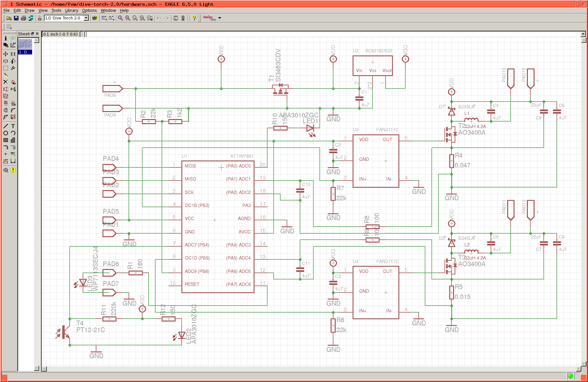Open the Draw menu

click(x=30, y=10)
